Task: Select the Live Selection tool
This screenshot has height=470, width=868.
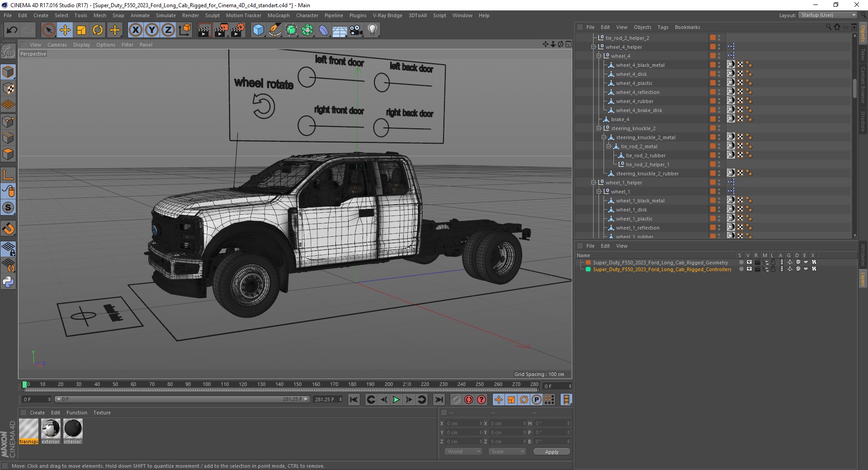Action: click(x=48, y=30)
